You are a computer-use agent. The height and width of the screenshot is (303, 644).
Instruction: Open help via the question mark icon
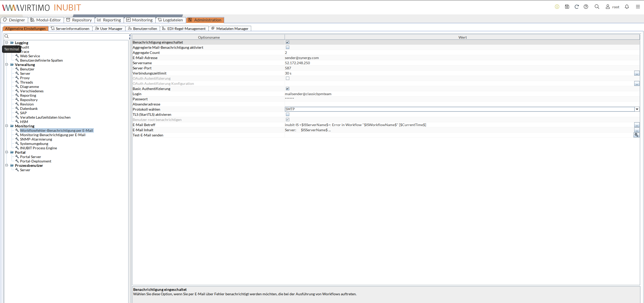(x=586, y=7)
